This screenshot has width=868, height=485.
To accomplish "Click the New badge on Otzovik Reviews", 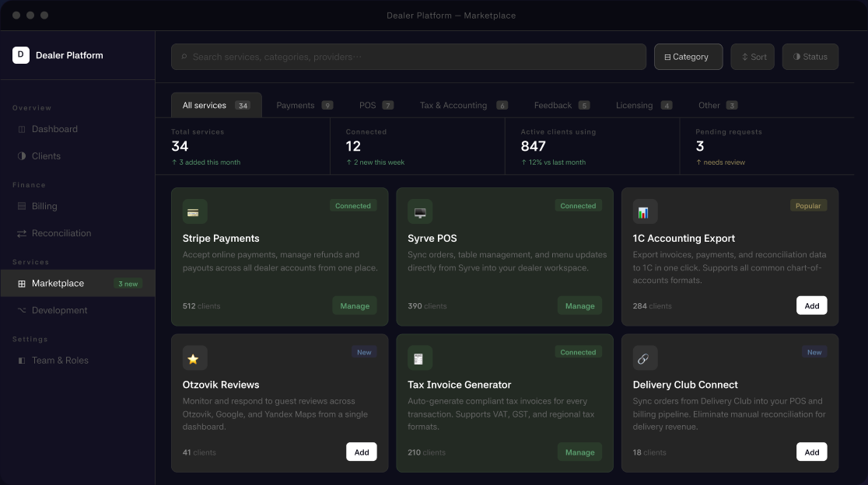I will click(364, 352).
